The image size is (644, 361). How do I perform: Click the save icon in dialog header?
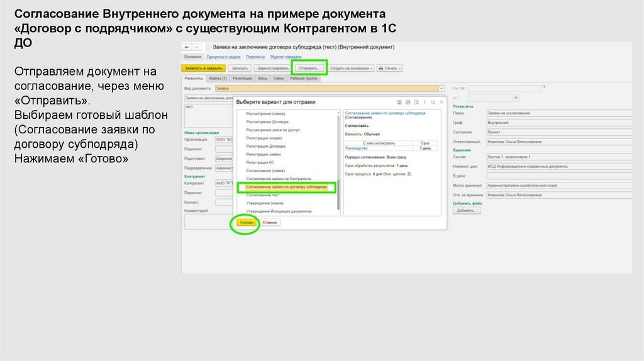[399, 103]
